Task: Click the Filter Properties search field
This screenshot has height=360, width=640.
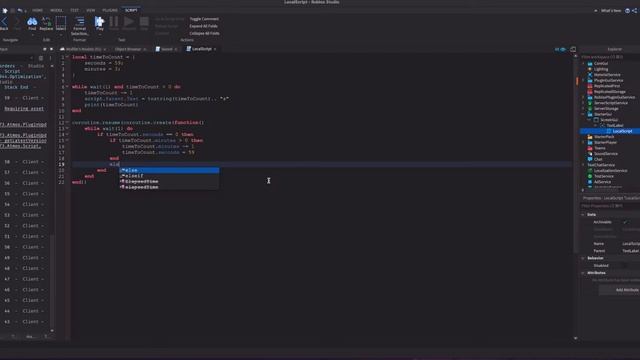Action: point(610,206)
